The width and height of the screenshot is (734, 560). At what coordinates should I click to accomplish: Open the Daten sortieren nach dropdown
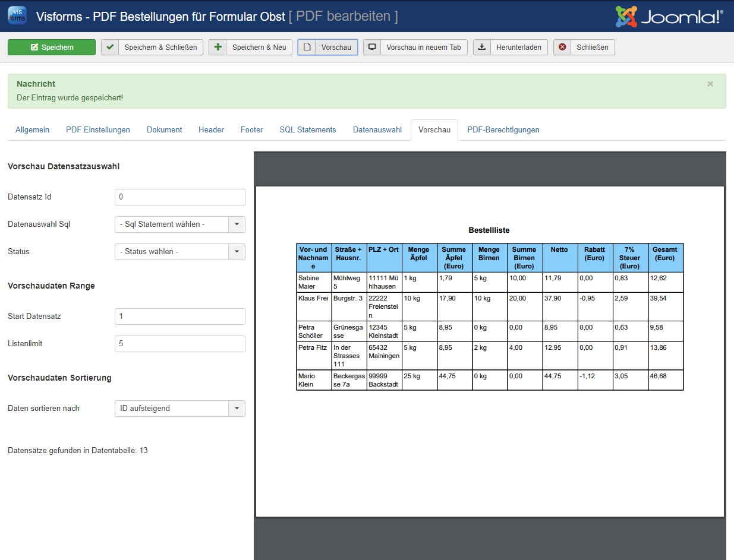point(237,409)
